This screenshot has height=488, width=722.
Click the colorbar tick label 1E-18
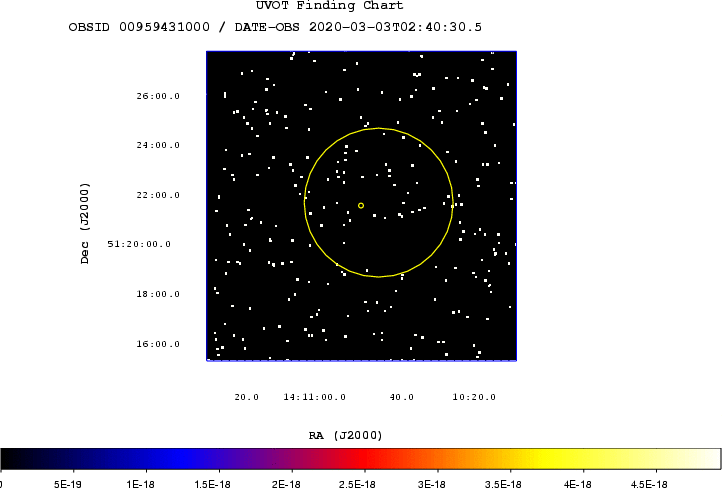coord(140,483)
